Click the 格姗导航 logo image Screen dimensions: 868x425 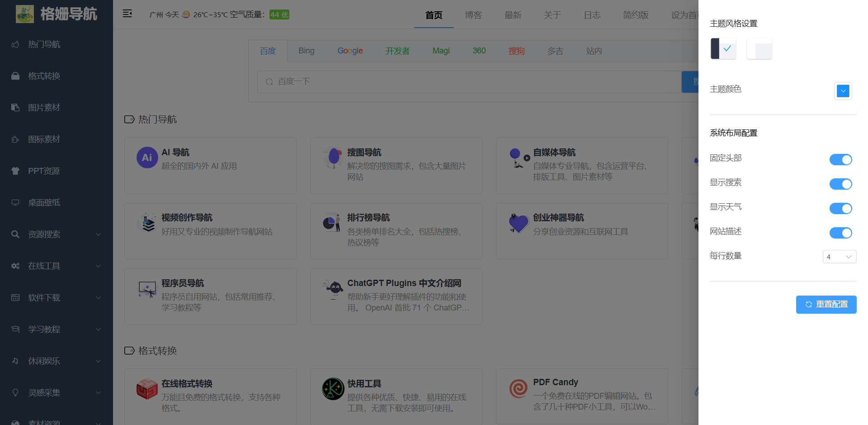tap(25, 14)
